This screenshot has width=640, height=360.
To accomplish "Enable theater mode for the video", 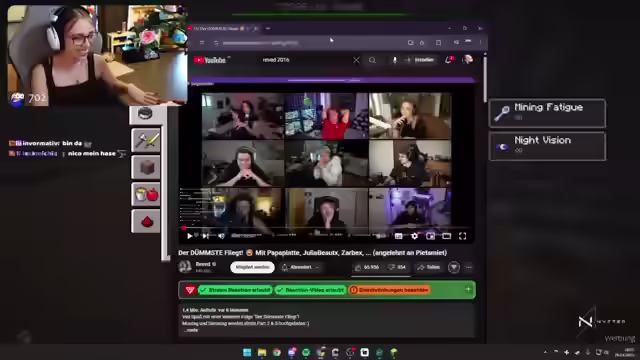I will point(447,236).
